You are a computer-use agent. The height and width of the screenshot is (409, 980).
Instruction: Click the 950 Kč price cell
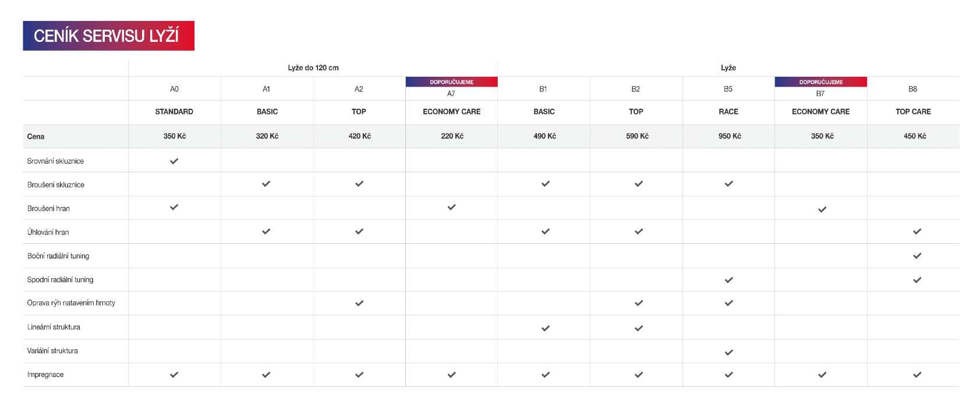(x=730, y=136)
